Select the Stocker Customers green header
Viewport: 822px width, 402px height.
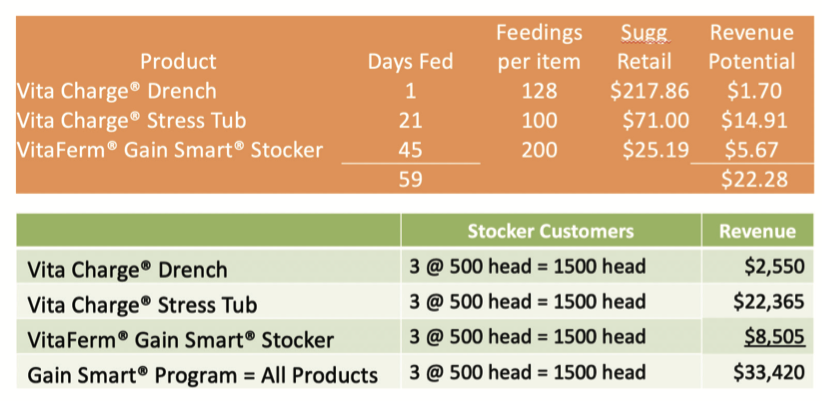coord(551,231)
